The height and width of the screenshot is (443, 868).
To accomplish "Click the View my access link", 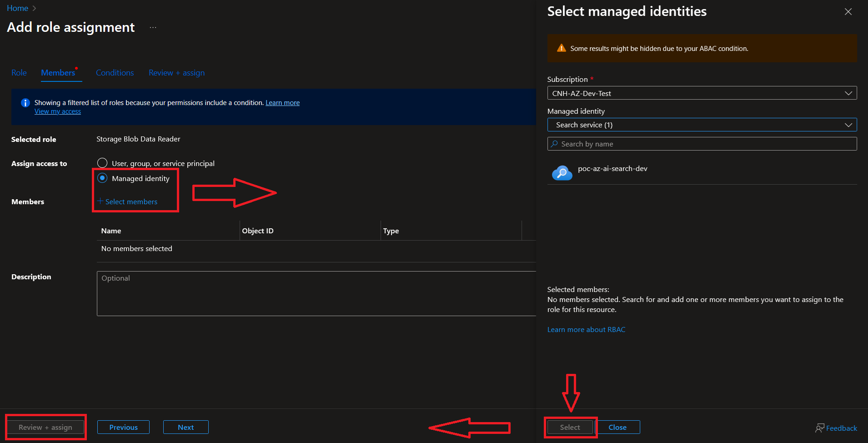I will [x=58, y=111].
